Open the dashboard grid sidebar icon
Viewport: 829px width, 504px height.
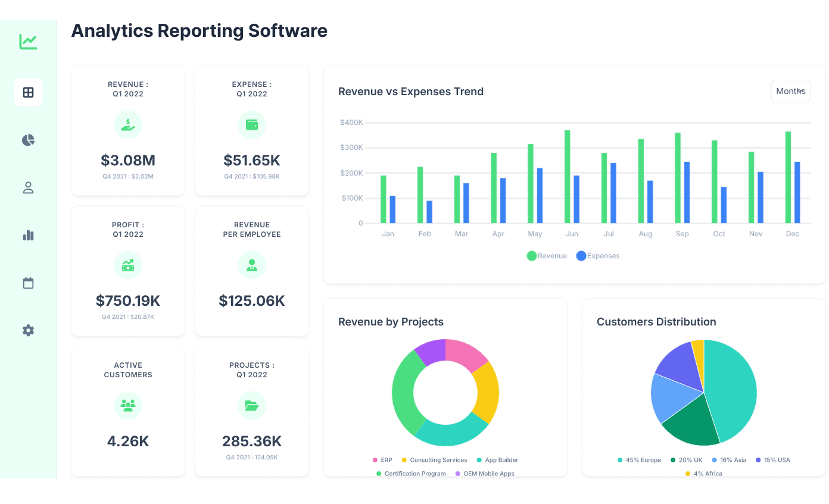(x=28, y=92)
